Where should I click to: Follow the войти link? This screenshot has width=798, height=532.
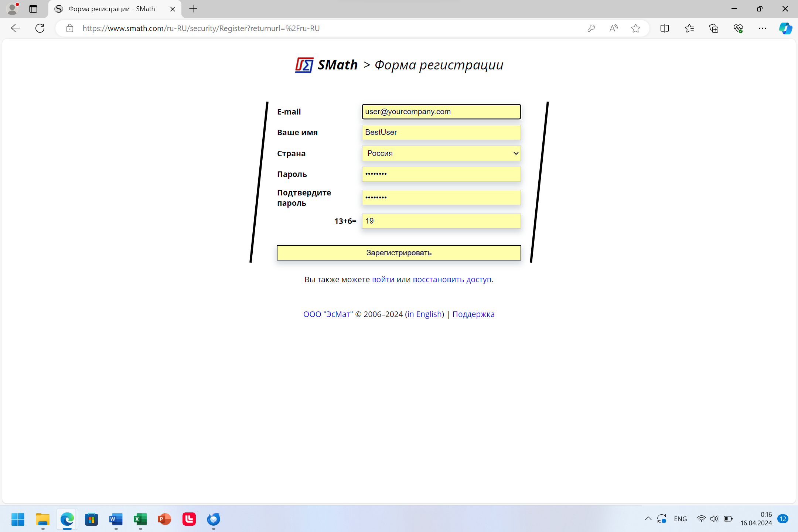[x=383, y=280]
